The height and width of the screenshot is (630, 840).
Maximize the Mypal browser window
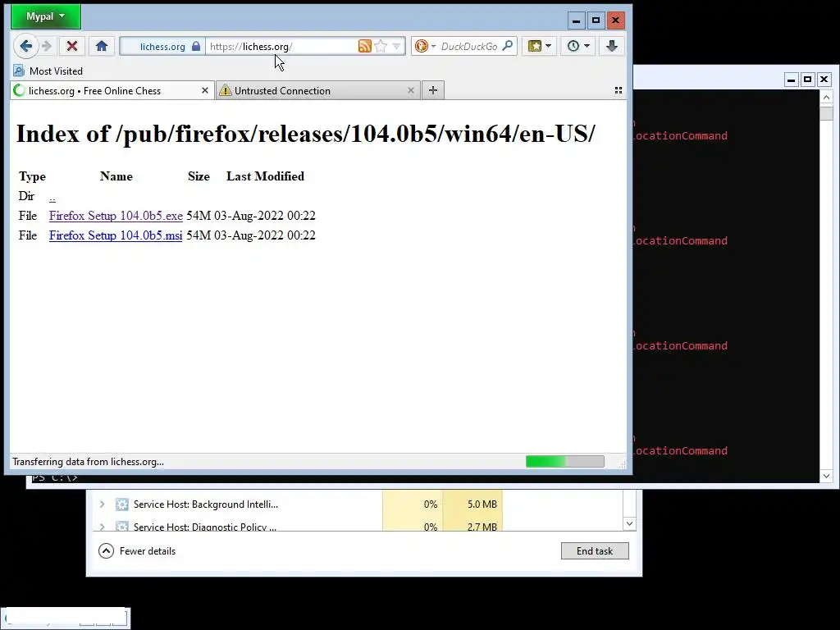pyautogui.click(x=596, y=21)
